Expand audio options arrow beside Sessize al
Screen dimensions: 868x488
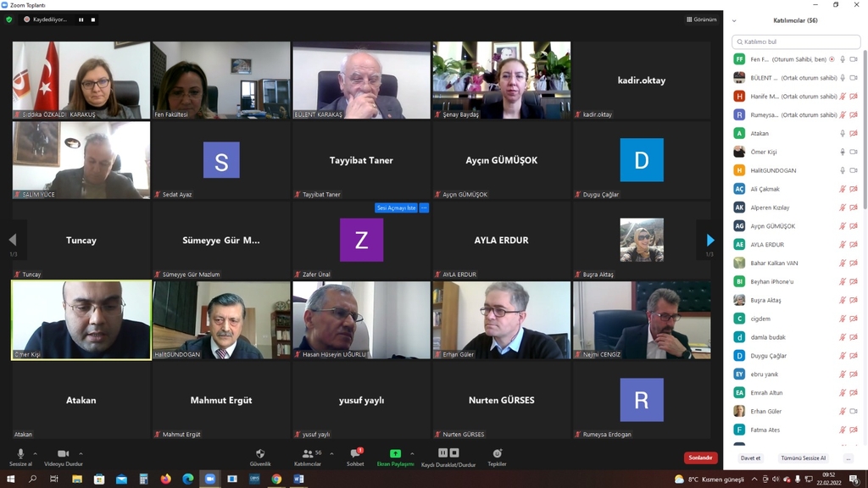tap(36, 453)
